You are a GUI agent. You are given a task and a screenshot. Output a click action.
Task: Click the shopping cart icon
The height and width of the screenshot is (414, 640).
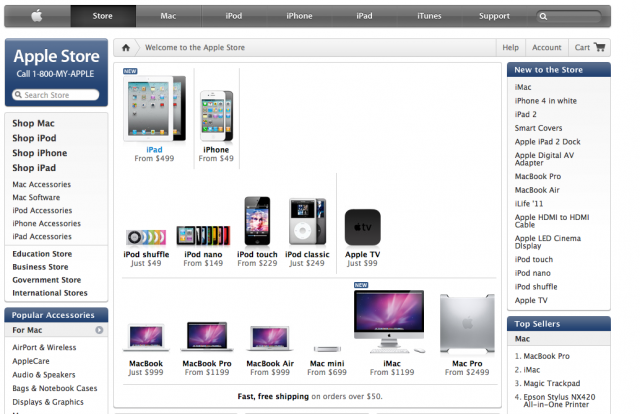pos(600,47)
